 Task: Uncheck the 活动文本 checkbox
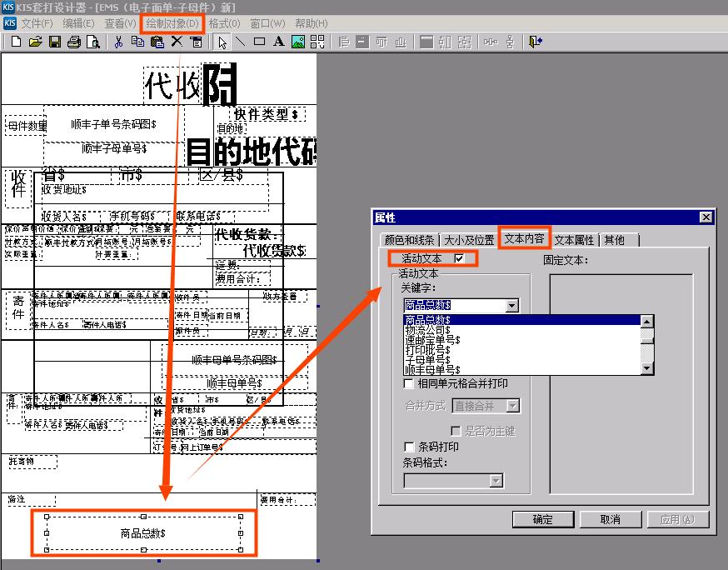tap(459, 258)
